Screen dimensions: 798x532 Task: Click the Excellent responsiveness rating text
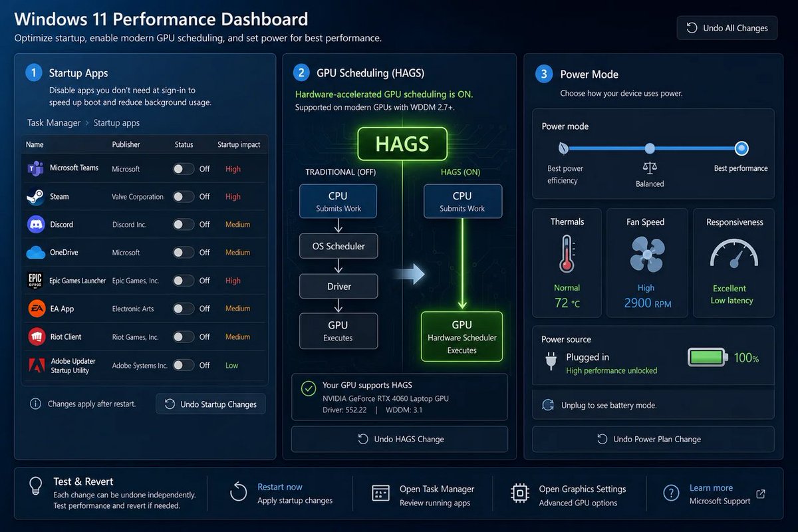click(730, 289)
